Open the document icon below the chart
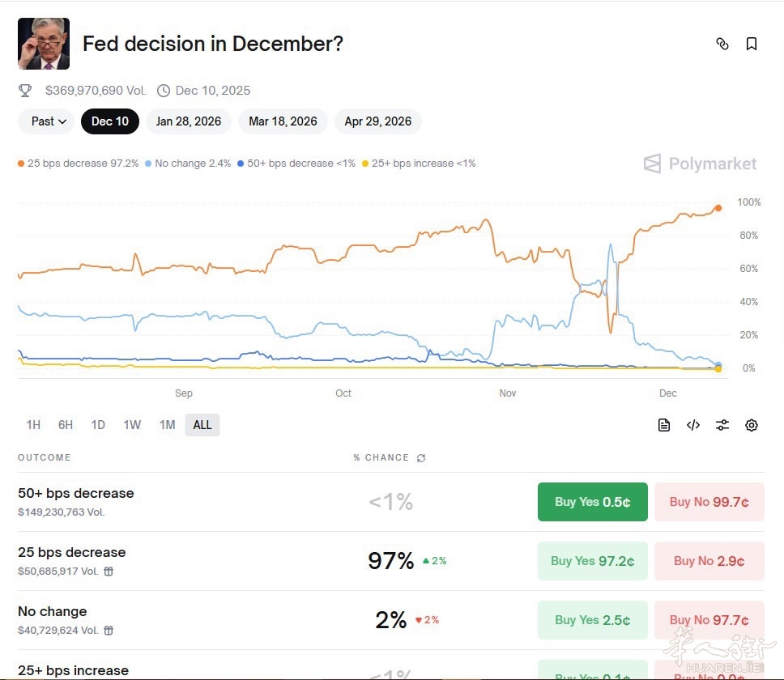The height and width of the screenshot is (680, 784). tap(664, 425)
